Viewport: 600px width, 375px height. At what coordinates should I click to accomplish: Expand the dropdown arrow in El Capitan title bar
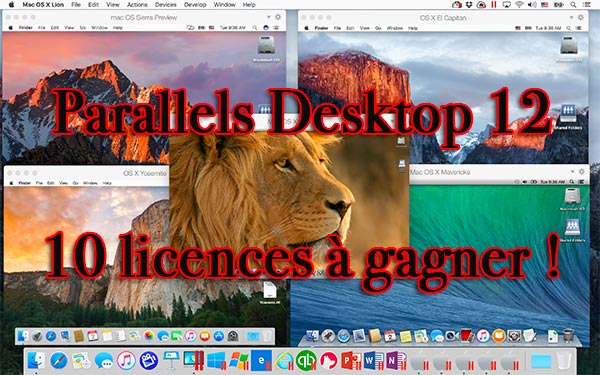[571, 17]
